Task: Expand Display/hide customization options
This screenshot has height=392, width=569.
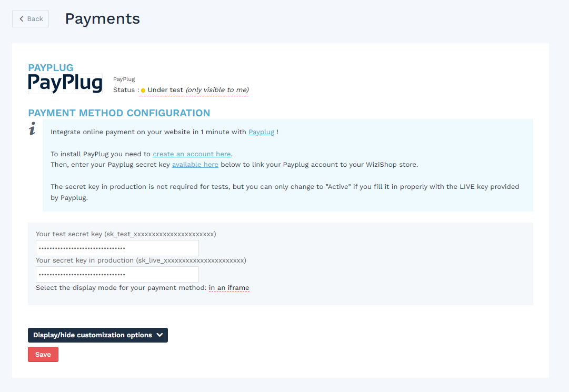Action: click(x=98, y=335)
